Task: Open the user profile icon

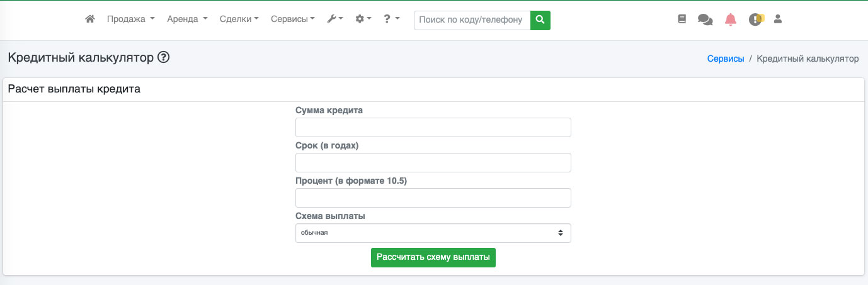Action: 777,20
